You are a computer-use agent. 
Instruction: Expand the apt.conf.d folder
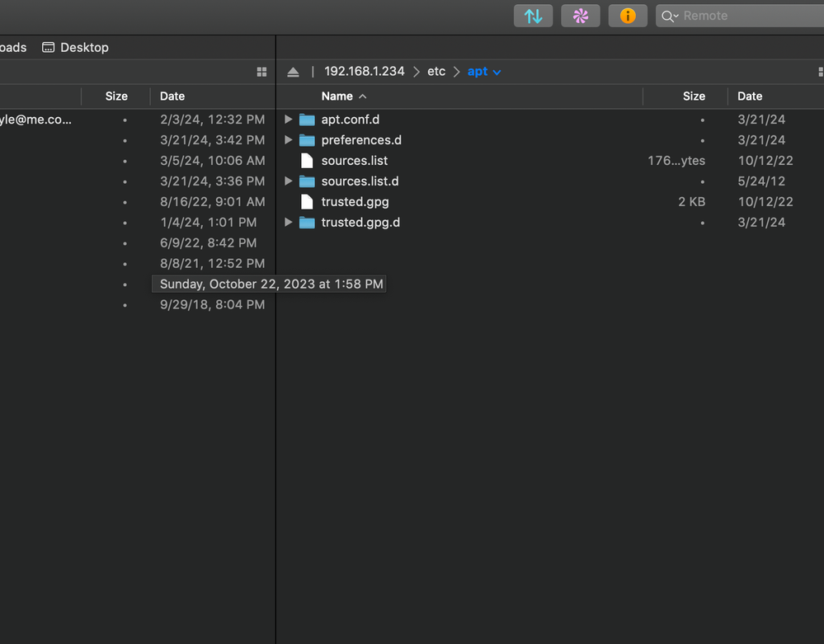point(288,120)
